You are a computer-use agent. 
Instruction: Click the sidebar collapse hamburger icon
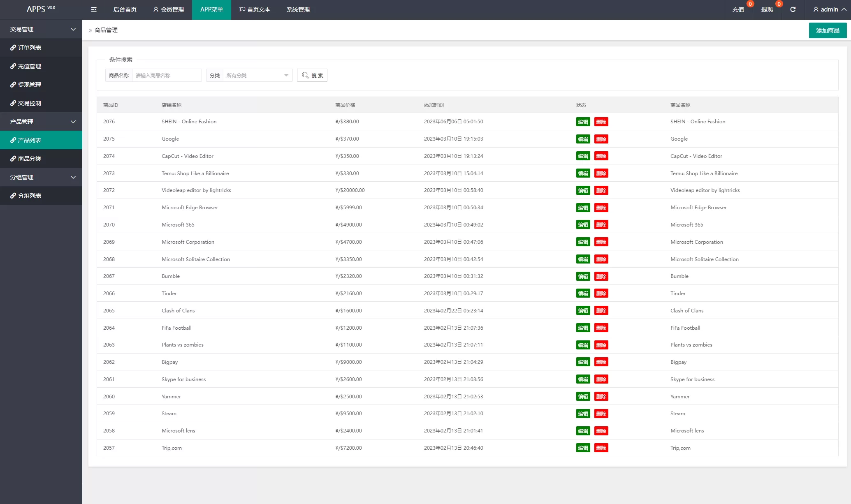coord(94,9)
